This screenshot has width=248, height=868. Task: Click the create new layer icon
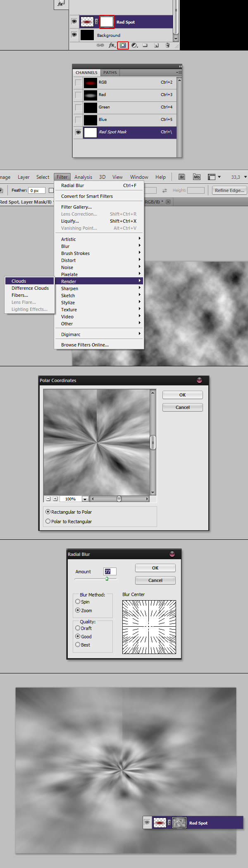(156, 45)
